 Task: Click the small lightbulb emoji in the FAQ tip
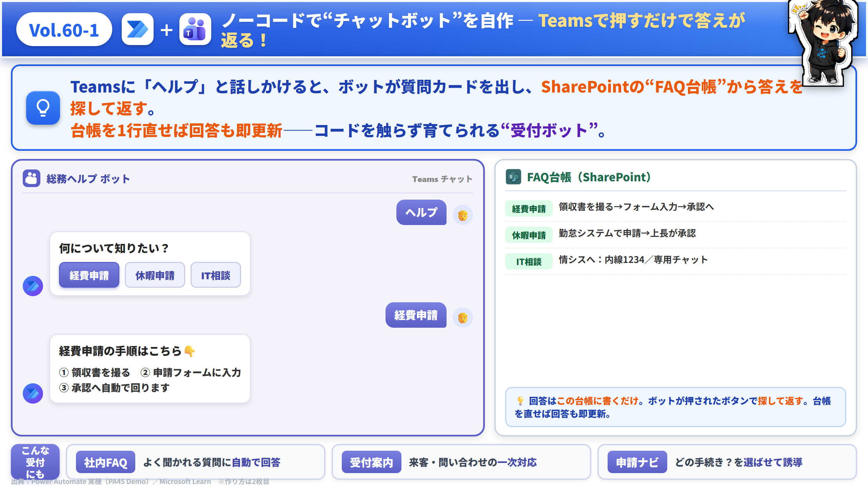pyautogui.click(x=520, y=401)
